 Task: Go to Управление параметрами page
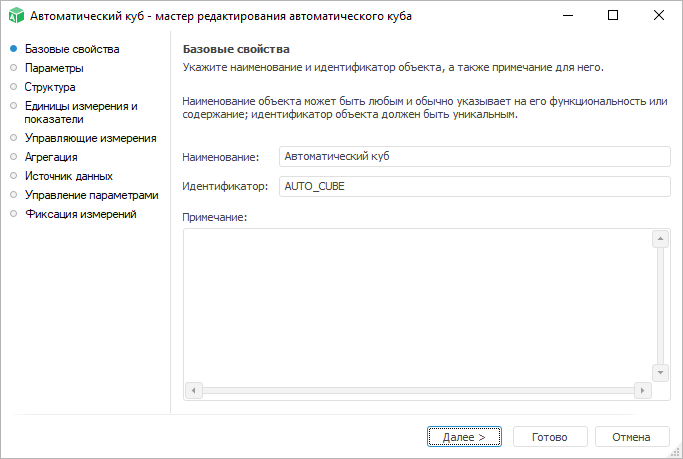[x=91, y=195]
